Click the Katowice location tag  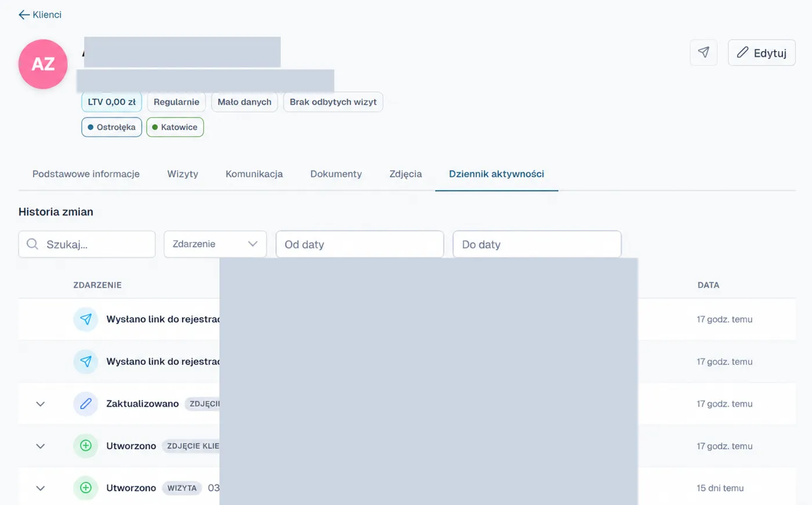point(175,127)
